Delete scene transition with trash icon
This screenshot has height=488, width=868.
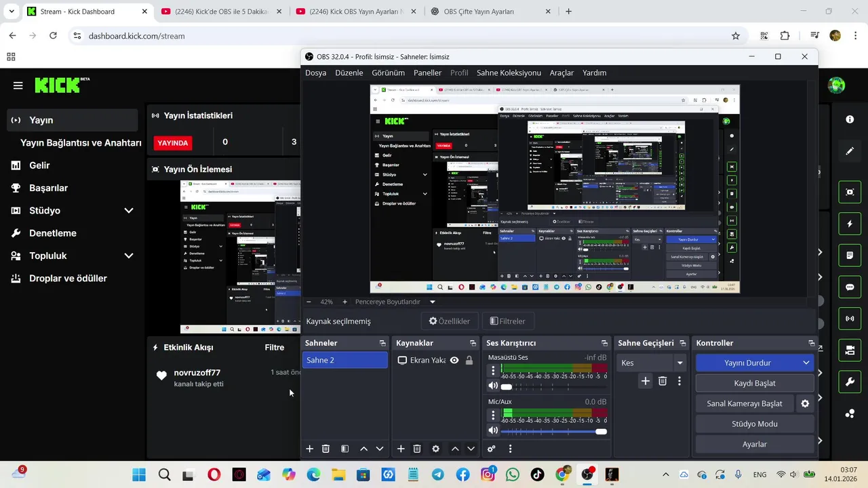[x=663, y=382]
